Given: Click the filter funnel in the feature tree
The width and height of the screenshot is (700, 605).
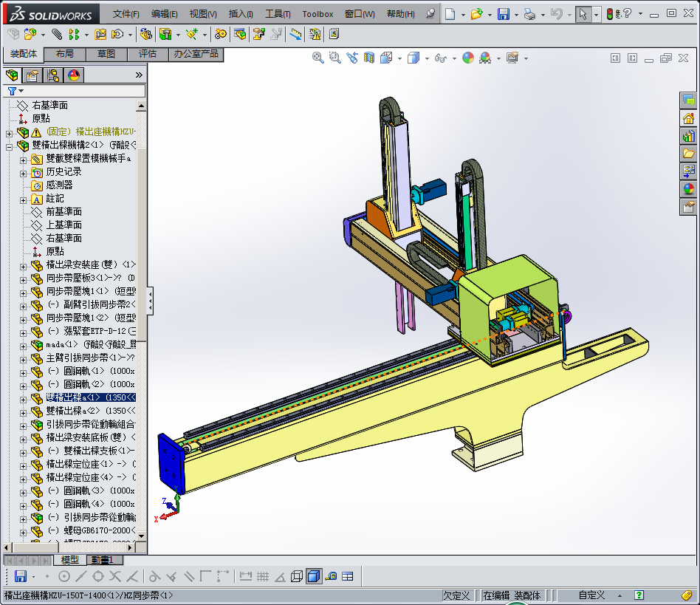Looking at the screenshot, I should (12, 91).
